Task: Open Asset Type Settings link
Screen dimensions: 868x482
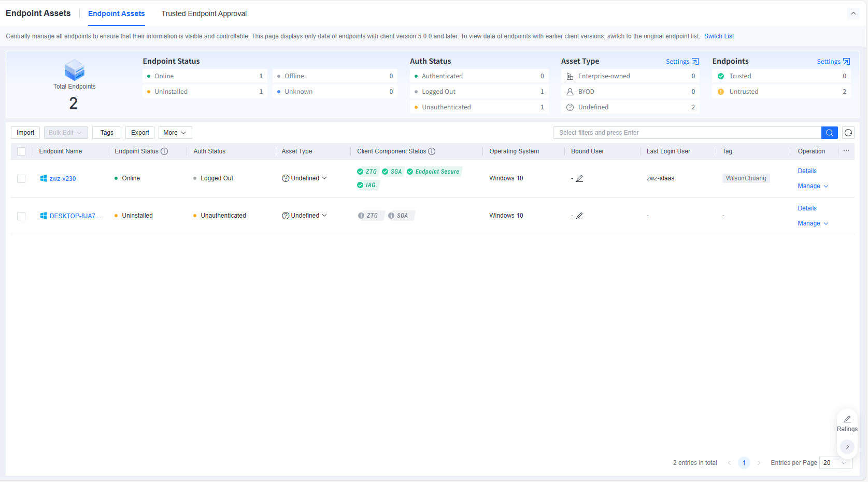Action: click(682, 61)
